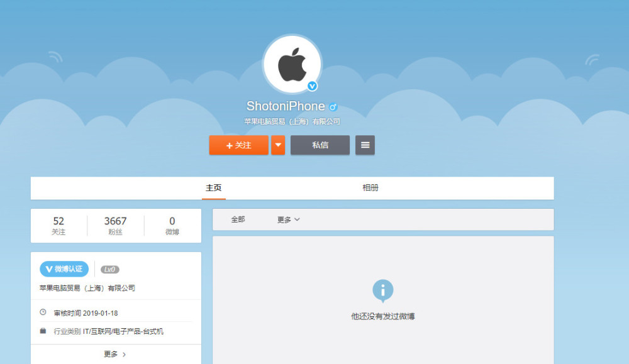Switch to the 相册 tab

click(x=370, y=187)
